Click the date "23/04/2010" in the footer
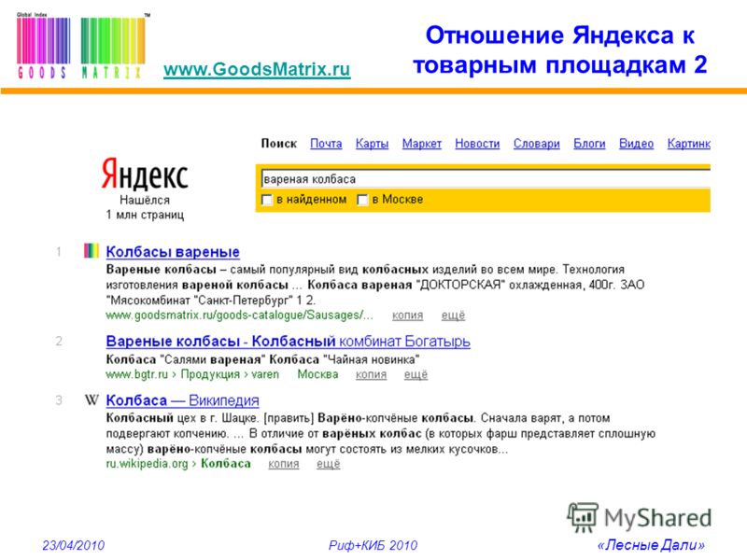This screenshot has width=747, height=560. point(74,545)
